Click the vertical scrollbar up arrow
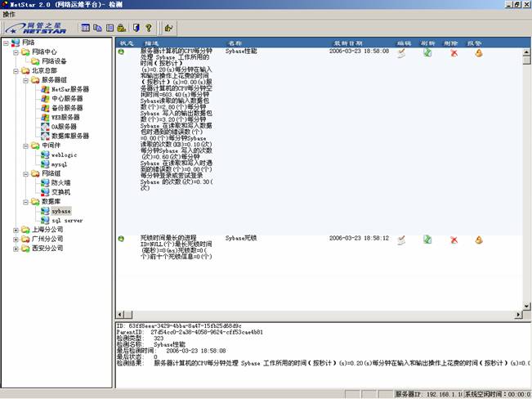Image resolution: width=532 pixels, height=399 pixels. (x=526, y=52)
